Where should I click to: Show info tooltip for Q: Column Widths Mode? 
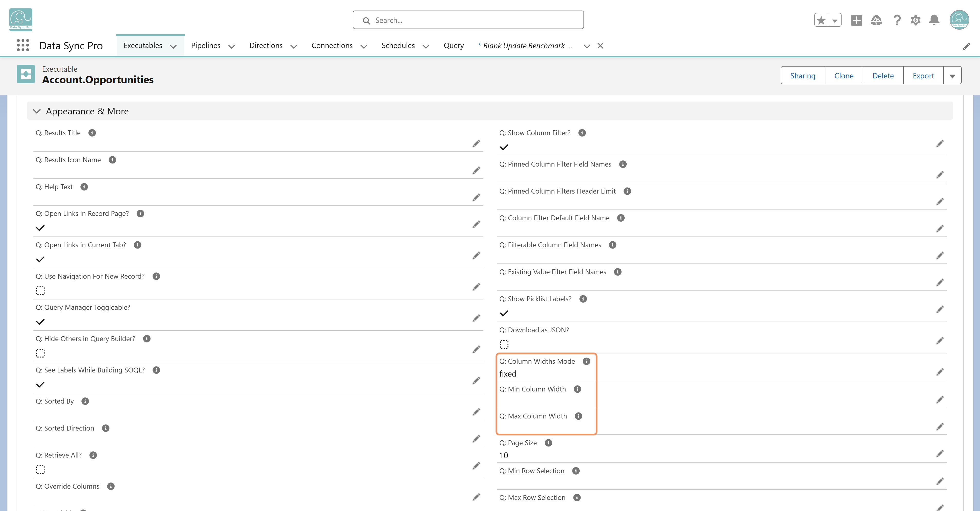(586, 361)
